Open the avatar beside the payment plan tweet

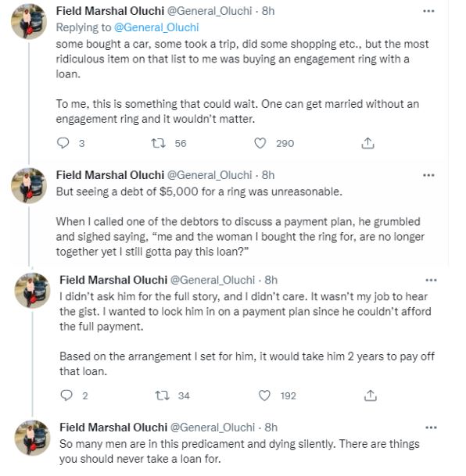pos(33,291)
